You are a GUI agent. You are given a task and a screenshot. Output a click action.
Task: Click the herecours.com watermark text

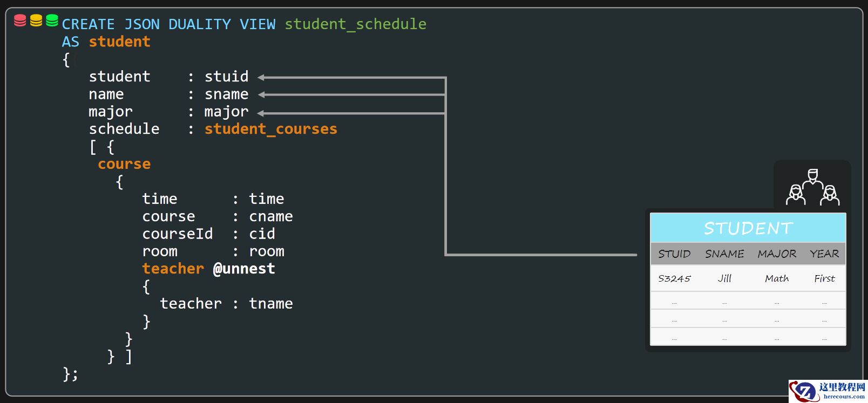click(x=844, y=397)
